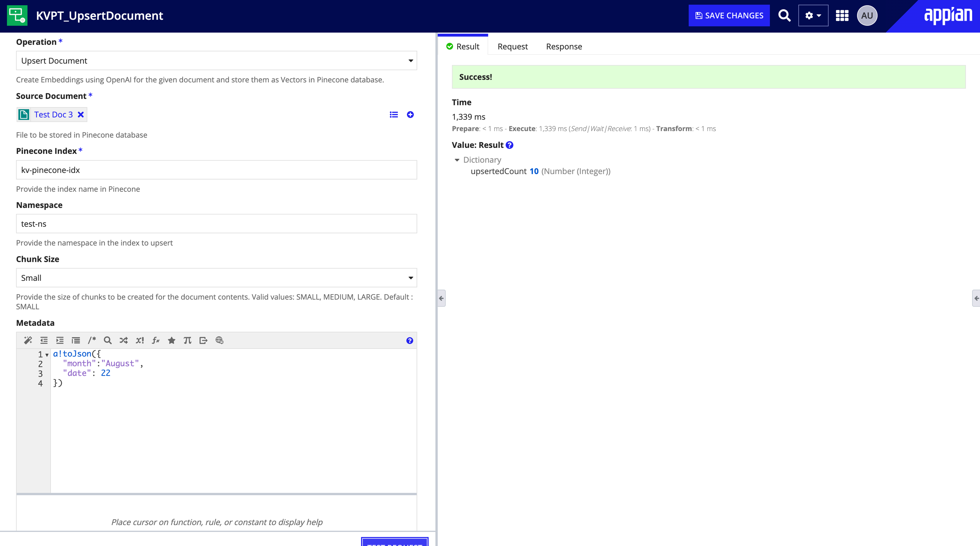Click the list icon for Source Document
The image size is (980, 546).
click(394, 115)
